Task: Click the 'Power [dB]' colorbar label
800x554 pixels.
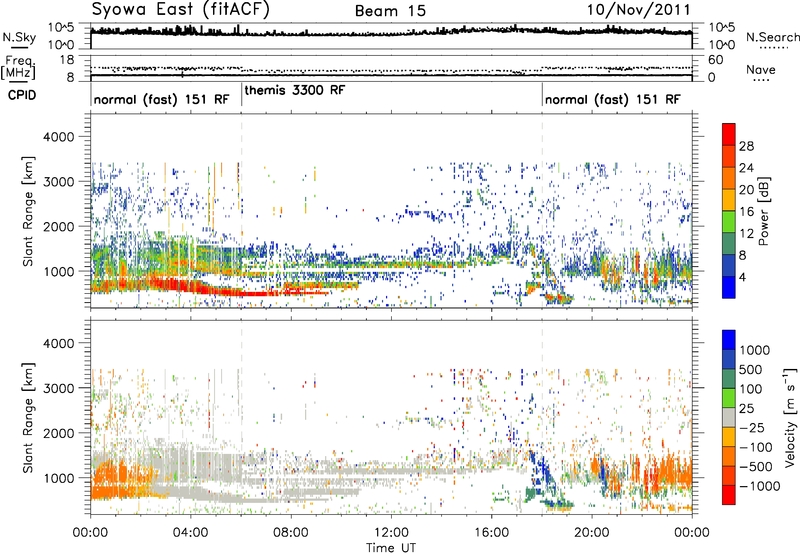Action: pos(764,211)
